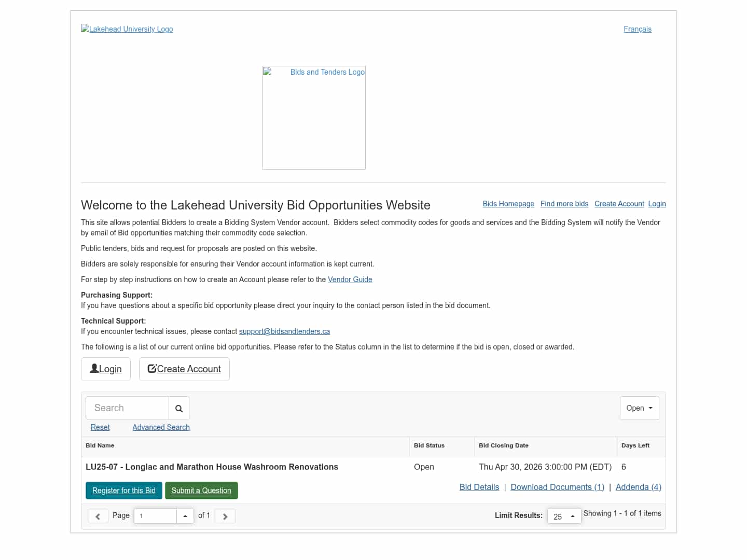747x560 pixels.
Task: Click the magnifying glass search icon
Action: pos(179,409)
